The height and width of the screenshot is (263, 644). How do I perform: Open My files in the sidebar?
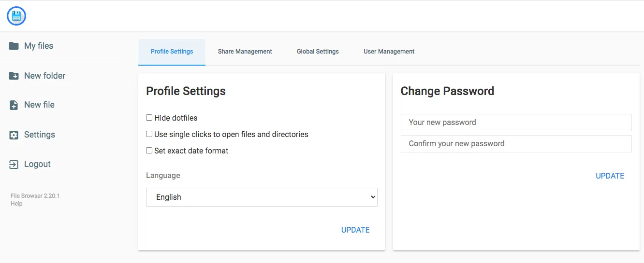click(39, 46)
